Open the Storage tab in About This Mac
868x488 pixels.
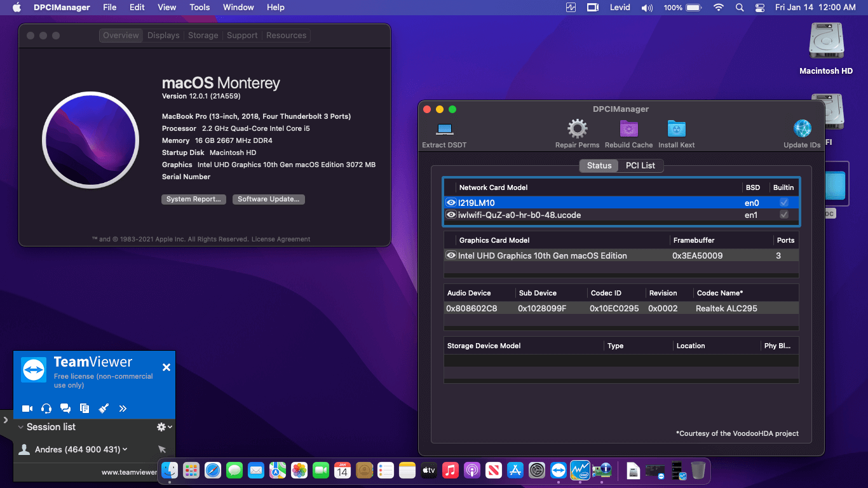(x=203, y=36)
